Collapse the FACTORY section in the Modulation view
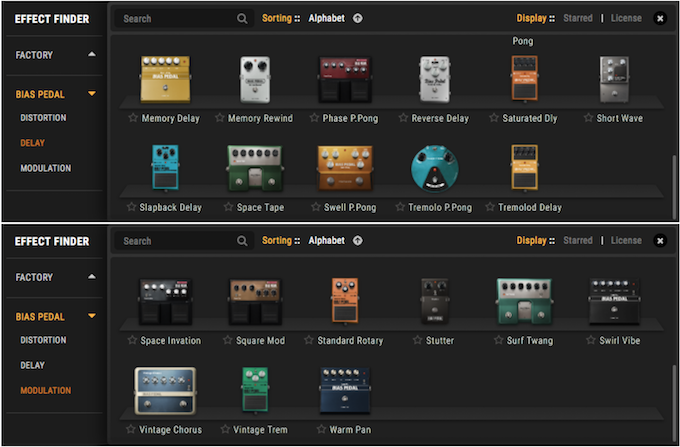The height and width of the screenshot is (447, 680). click(92, 277)
